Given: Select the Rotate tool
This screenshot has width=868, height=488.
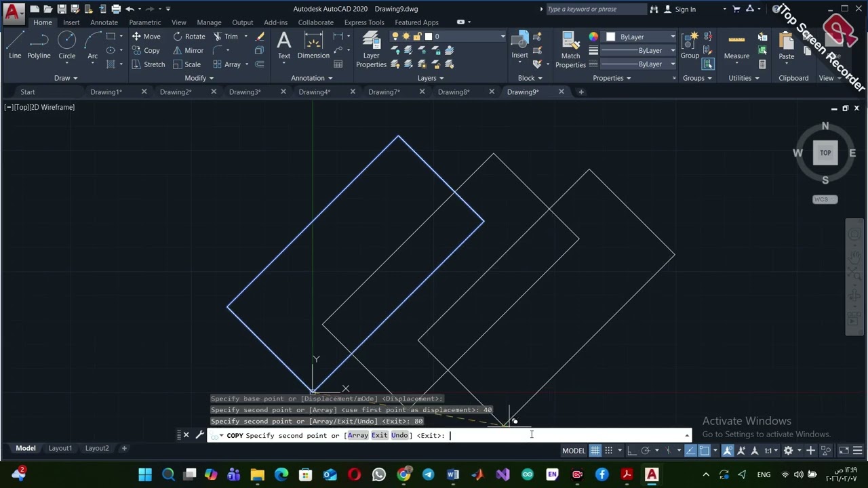Looking at the screenshot, I should [x=189, y=37].
